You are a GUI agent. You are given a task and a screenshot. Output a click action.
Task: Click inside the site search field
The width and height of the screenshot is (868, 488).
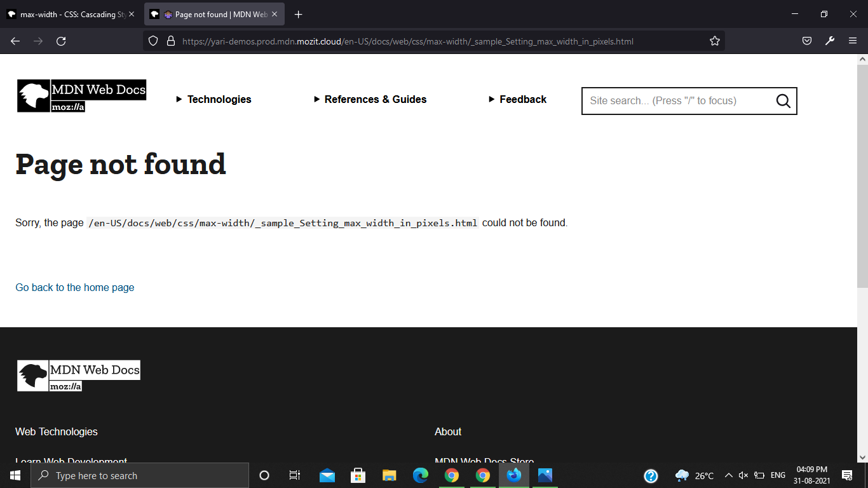674,100
